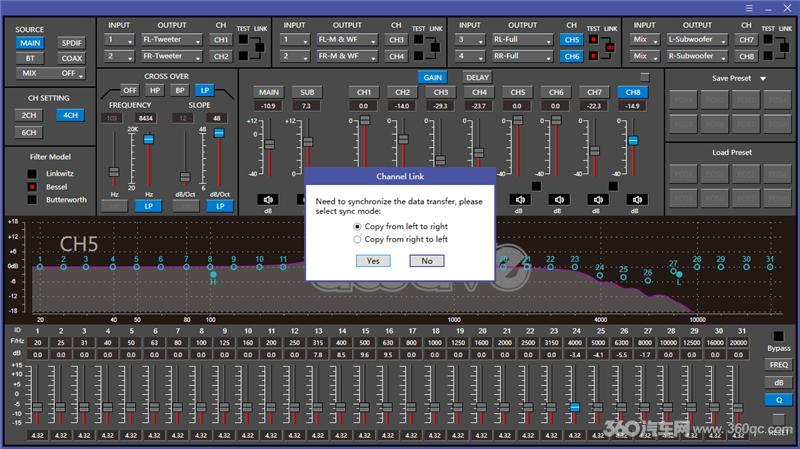Viewport: 800px width, 449px height.
Task: Open input dropdown beside RL-Full
Action: click(470, 40)
